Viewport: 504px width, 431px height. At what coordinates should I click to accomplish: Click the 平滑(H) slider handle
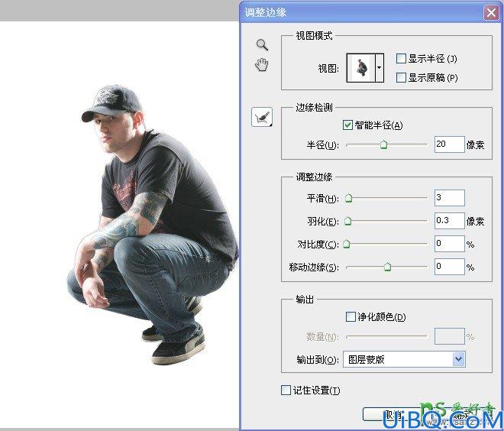[x=348, y=198]
